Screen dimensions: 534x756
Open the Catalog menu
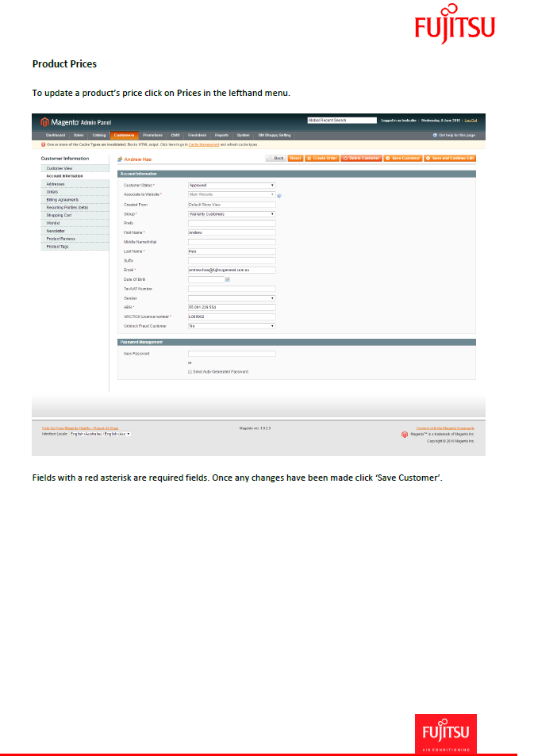99,136
